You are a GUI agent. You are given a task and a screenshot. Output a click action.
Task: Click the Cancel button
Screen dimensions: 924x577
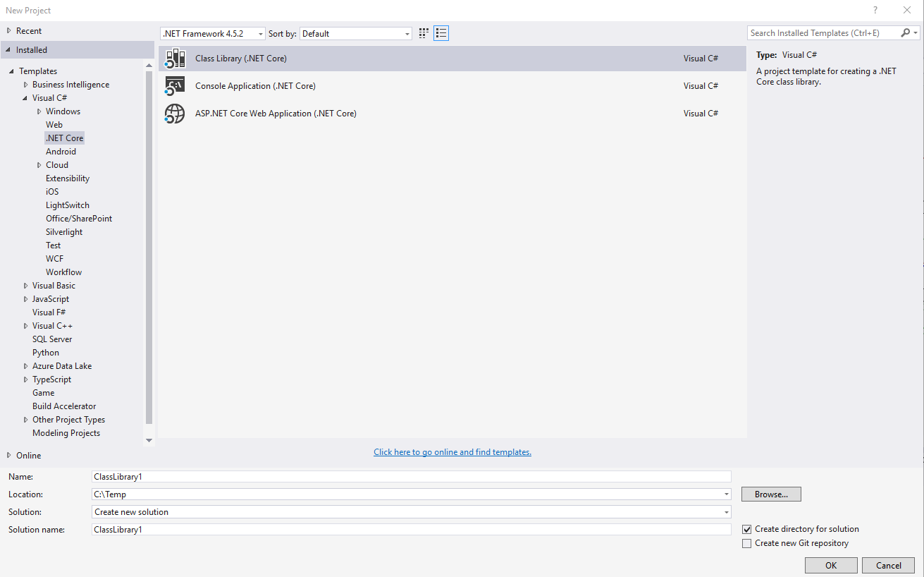pyautogui.click(x=889, y=565)
